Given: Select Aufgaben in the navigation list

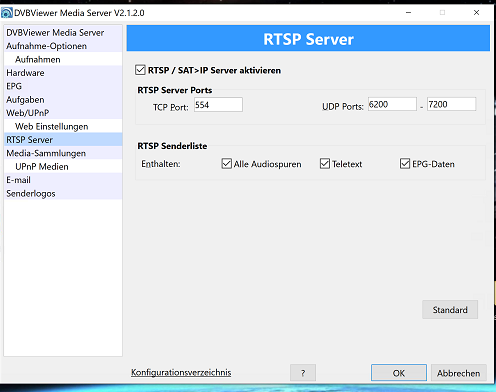Looking at the screenshot, I should pyautogui.click(x=63, y=99).
